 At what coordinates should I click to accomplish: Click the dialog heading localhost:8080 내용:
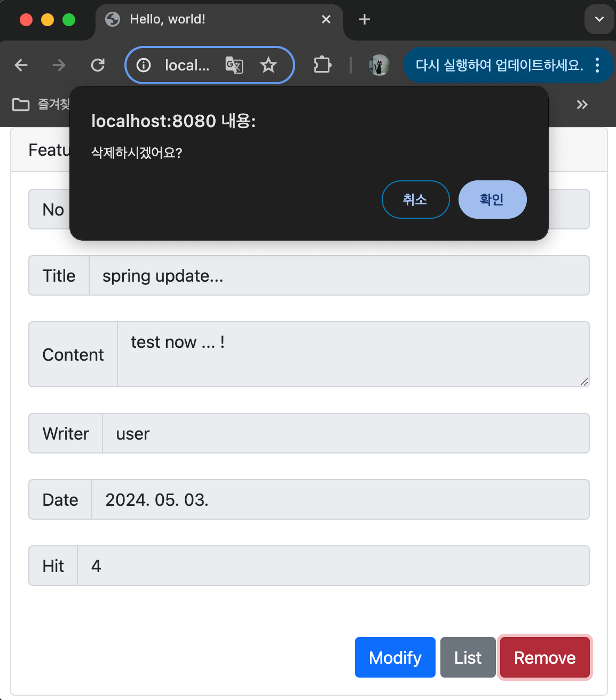(x=173, y=121)
